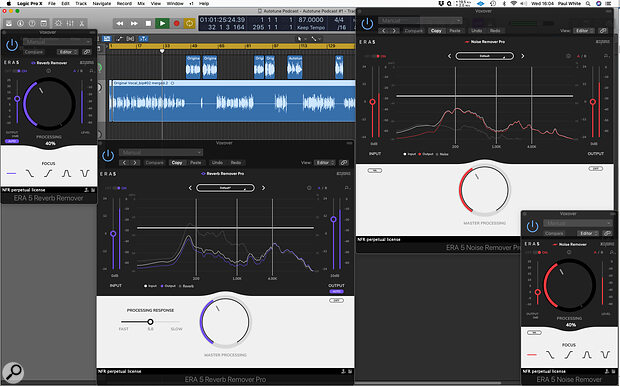
Task: Click input level slider in Noise Remover Pro
Action: point(372,102)
